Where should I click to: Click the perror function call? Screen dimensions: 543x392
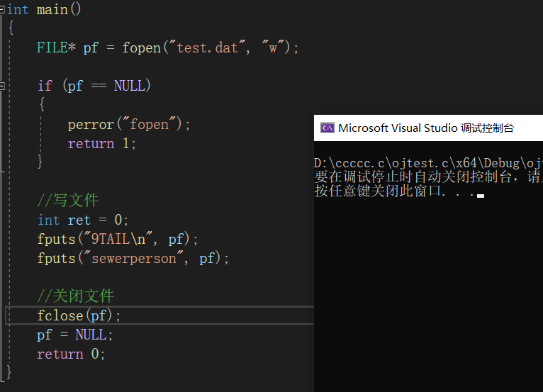click(91, 124)
